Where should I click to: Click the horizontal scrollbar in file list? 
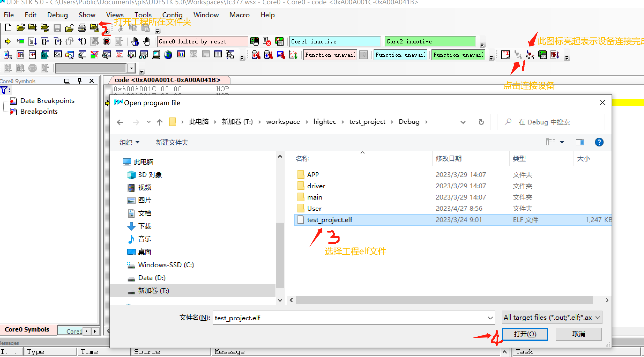(x=444, y=300)
